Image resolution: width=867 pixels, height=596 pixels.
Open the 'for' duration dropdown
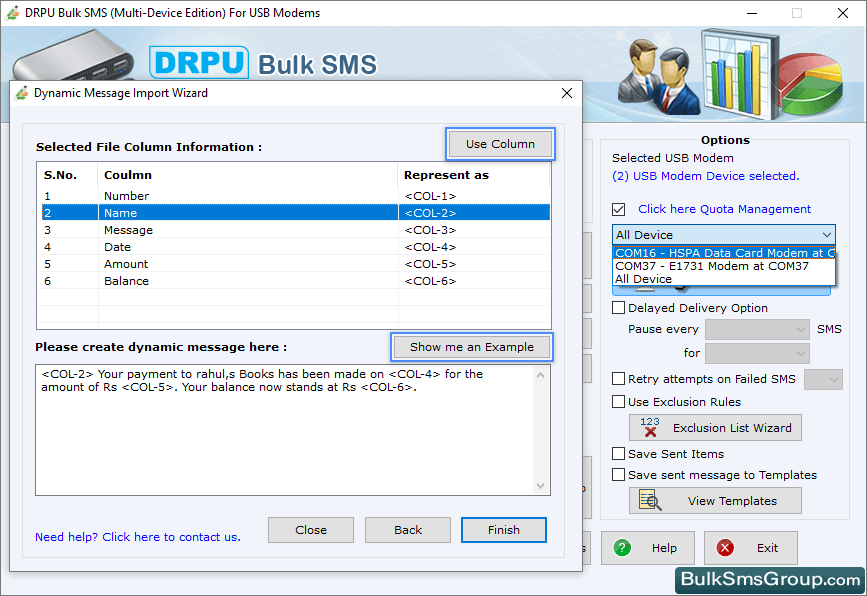pos(757,353)
